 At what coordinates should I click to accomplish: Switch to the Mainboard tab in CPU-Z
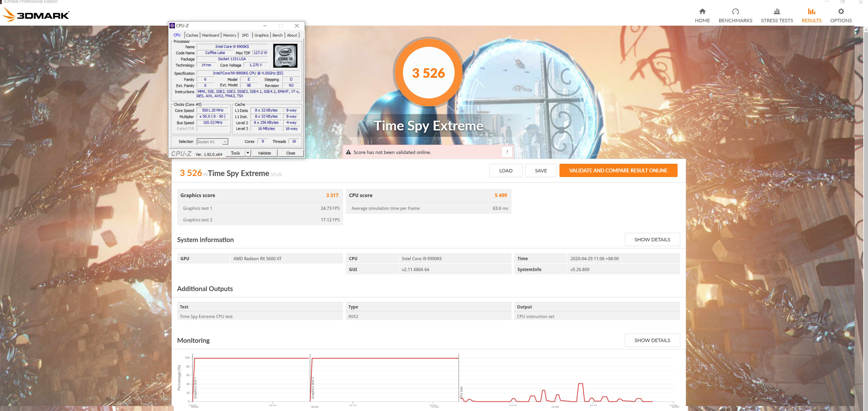click(211, 35)
